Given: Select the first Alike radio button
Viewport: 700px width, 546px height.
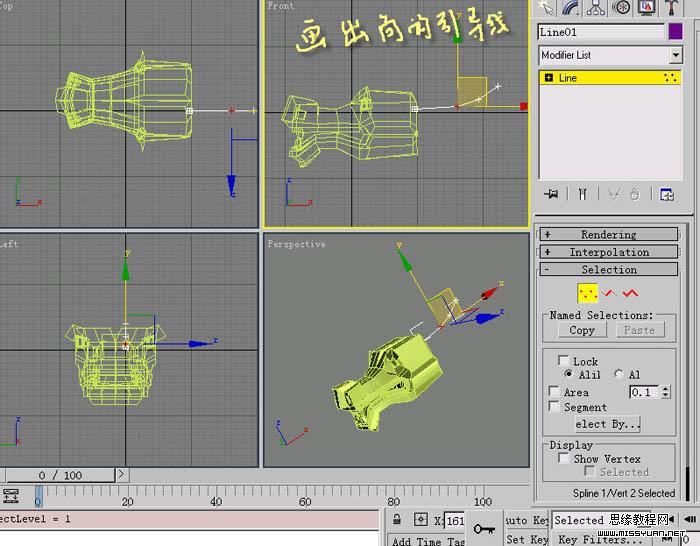Looking at the screenshot, I should (x=569, y=374).
